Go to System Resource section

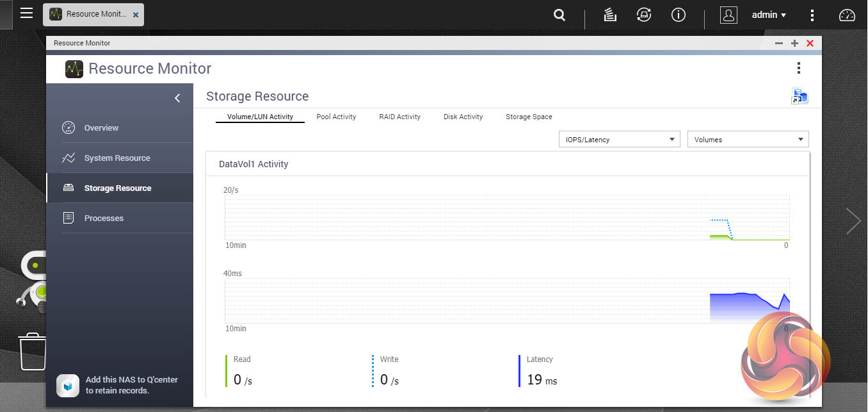pos(117,158)
